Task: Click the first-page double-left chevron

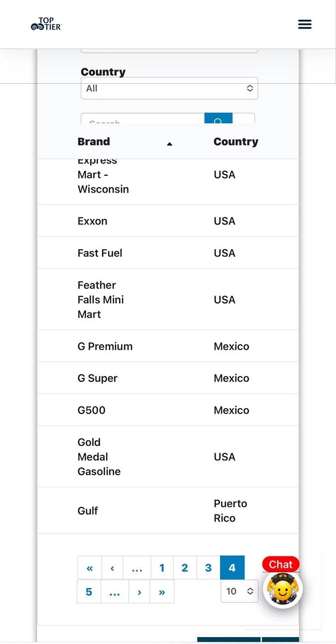Action: pos(89,568)
